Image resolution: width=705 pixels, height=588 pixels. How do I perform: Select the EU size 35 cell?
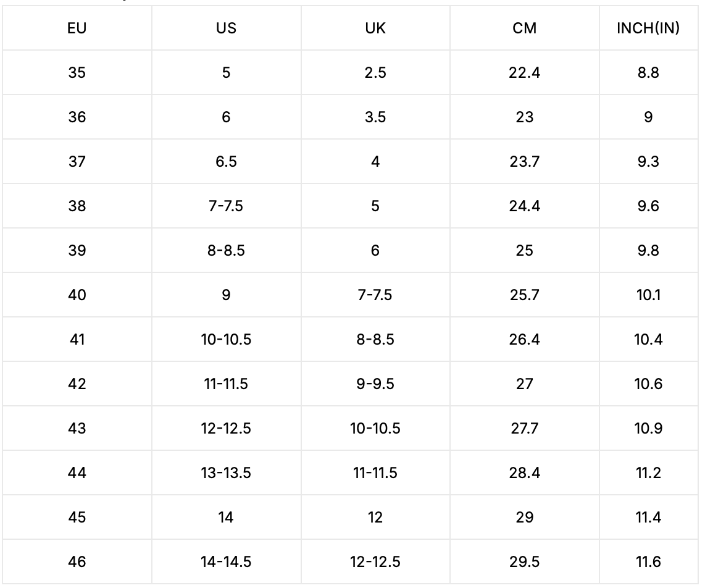pyautogui.click(x=77, y=72)
